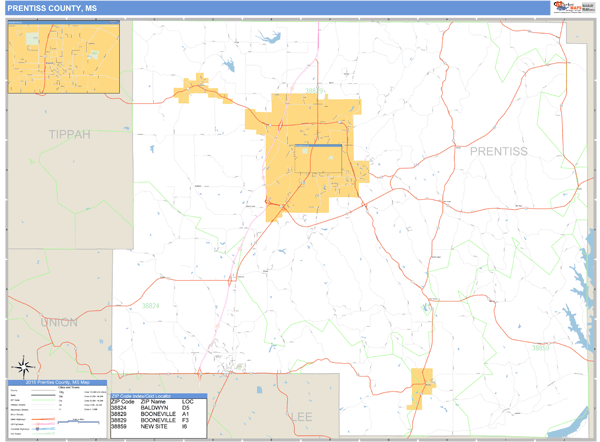Click the map legend title bar
Screen dimensions: 600x442
[57, 383]
